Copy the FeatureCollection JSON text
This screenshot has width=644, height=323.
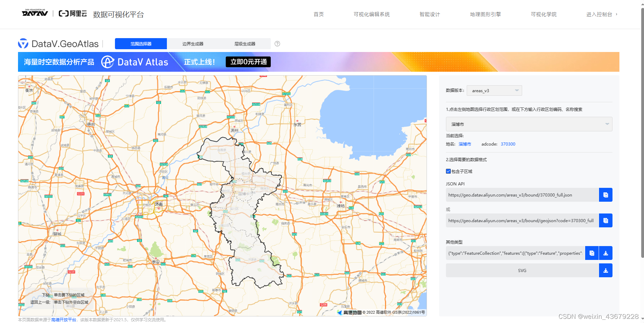click(x=592, y=253)
